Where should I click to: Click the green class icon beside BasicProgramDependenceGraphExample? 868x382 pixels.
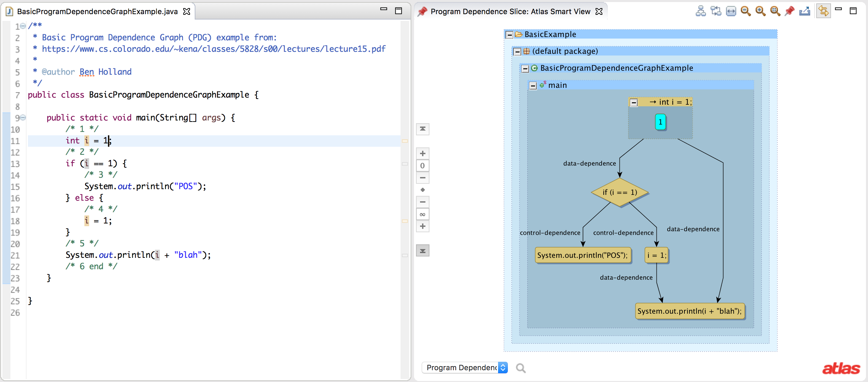tap(534, 68)
